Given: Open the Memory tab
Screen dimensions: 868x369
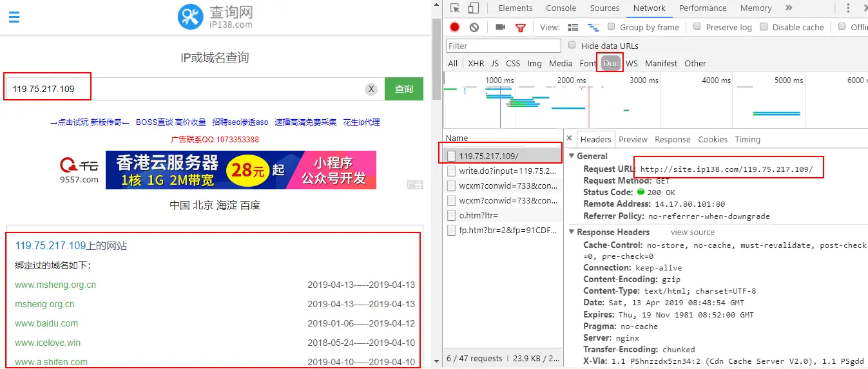Looking at the screenshot, I should coord(756,8).
